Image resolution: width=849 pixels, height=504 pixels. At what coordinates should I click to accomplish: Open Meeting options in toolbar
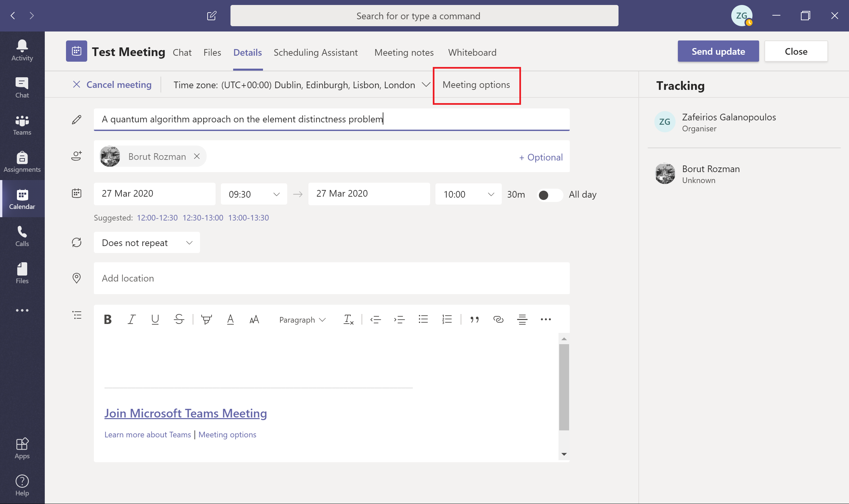click(476, 85)
